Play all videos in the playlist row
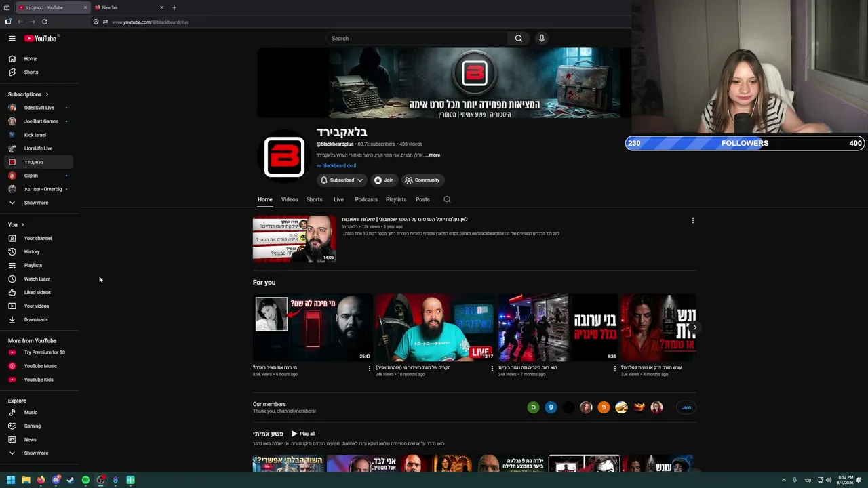This screenshot has height=488, width=868. (303, 434)
